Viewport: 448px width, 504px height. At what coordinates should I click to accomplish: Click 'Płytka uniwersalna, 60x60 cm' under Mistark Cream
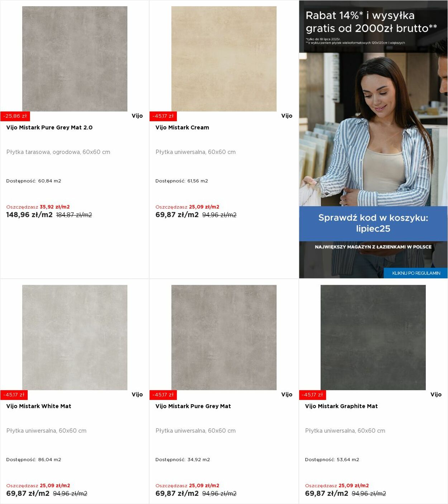196,152
